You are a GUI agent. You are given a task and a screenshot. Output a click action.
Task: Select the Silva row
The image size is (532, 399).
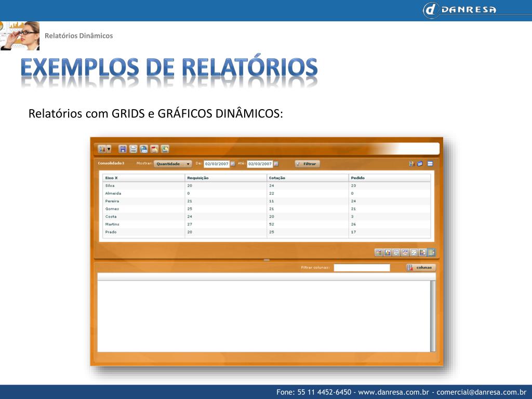click(x=267, y=185)
